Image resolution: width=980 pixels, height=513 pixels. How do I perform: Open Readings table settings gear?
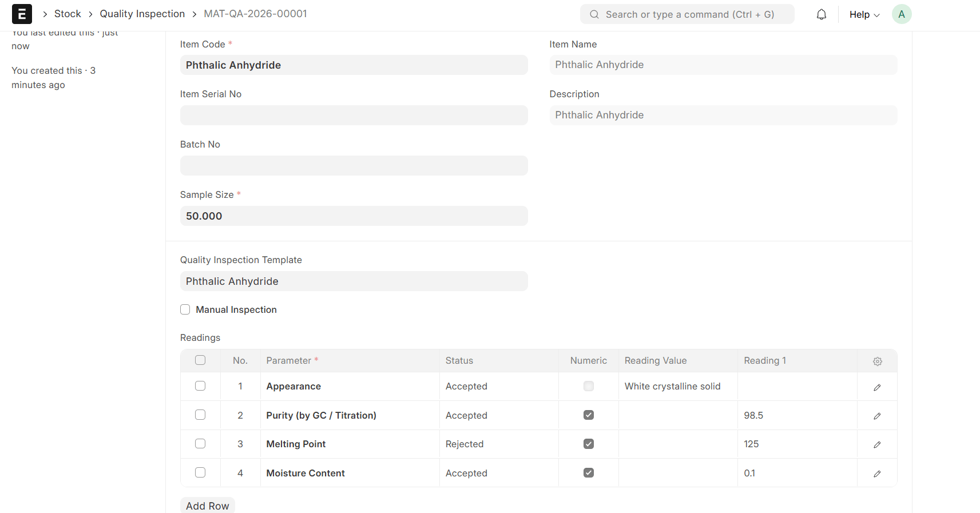click(877, 361)
